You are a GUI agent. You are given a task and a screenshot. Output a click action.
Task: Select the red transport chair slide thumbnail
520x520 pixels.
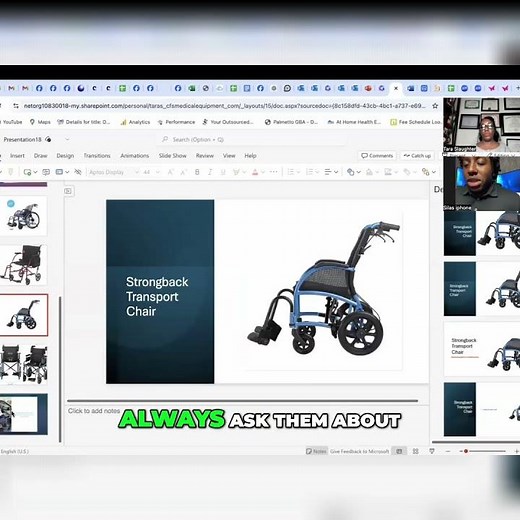coord(23,265)
